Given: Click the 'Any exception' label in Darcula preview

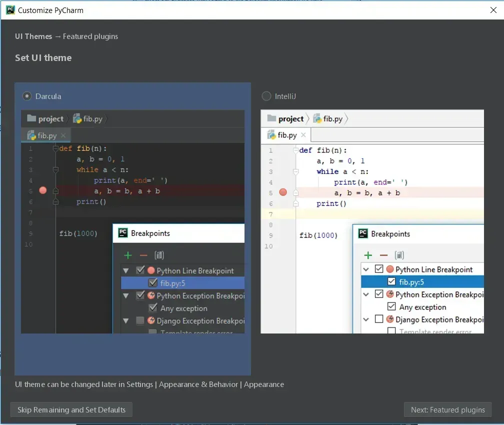Looking at the screenshot, I should 184,308.
